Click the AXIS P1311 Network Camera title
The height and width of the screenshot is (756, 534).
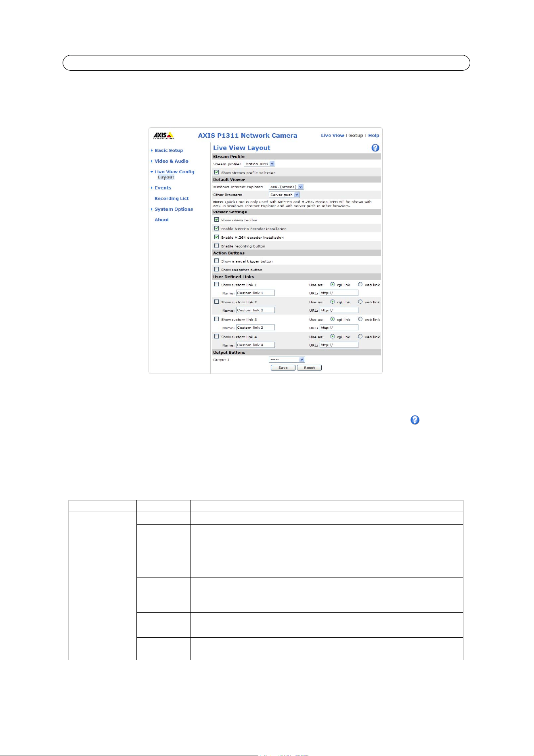[247, 136]
